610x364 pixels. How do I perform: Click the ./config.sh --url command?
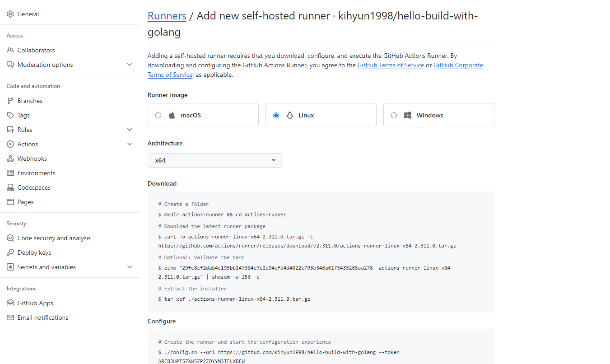click(x=279, y=352)
